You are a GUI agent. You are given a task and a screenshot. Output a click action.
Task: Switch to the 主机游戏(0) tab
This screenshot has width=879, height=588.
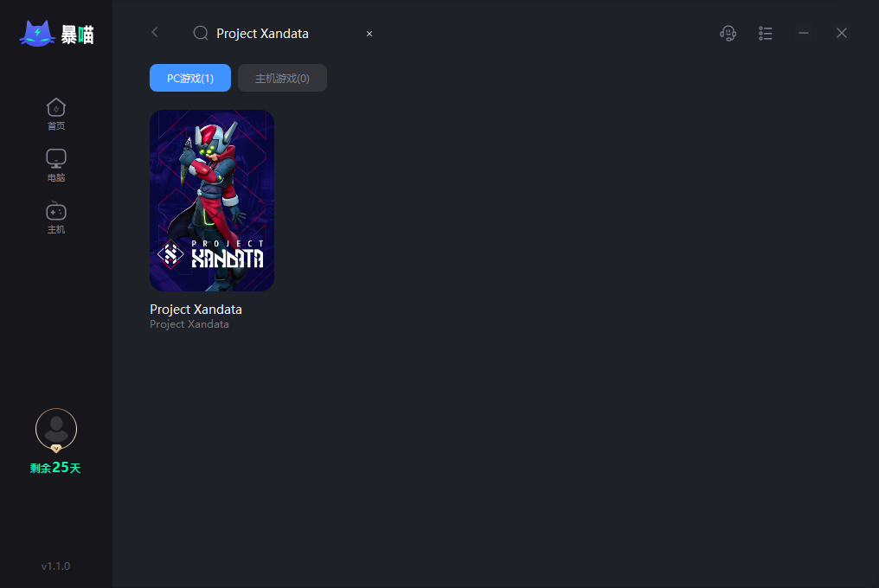[x=283, y=78]
